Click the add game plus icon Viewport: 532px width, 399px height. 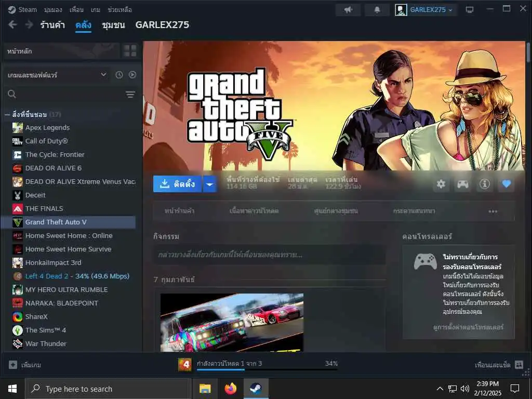tap(13, 365)
